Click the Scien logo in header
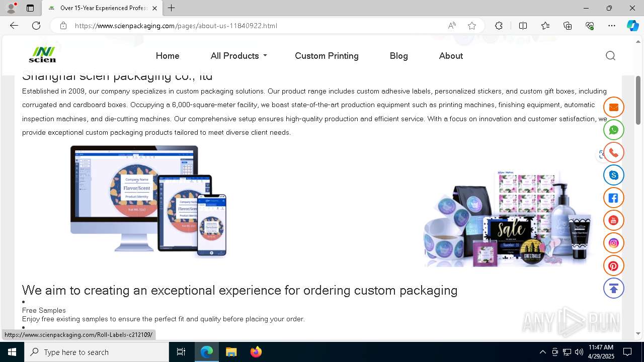 42,54
